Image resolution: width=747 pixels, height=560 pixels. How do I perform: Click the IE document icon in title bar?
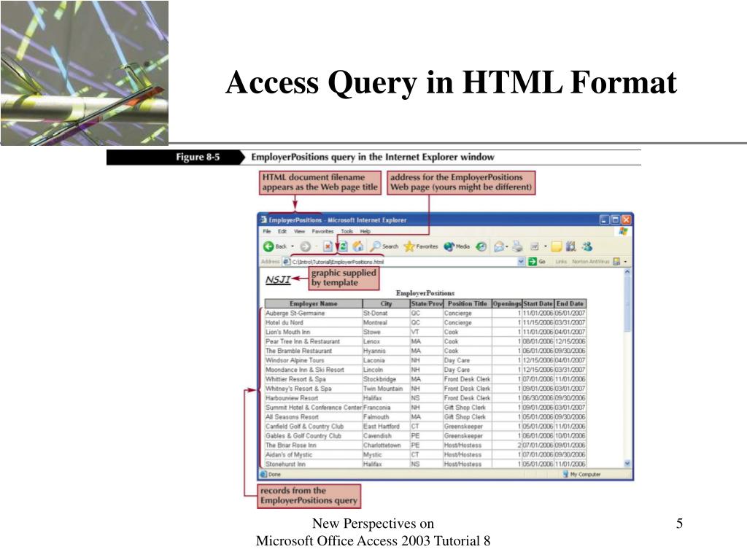click(263, 219)
